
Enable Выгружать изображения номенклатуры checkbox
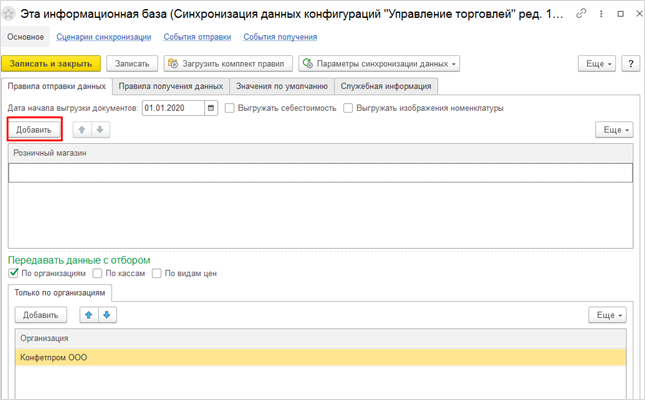point(348,108)
